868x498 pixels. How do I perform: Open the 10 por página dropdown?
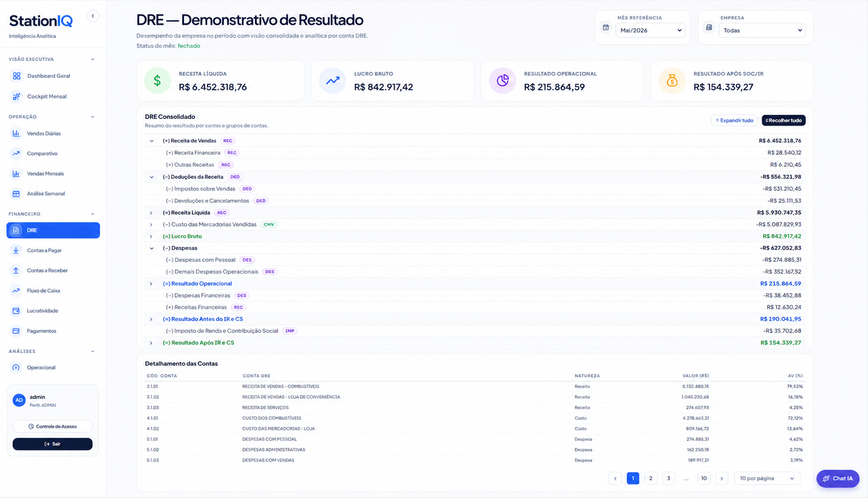click(x=767, y=478)
